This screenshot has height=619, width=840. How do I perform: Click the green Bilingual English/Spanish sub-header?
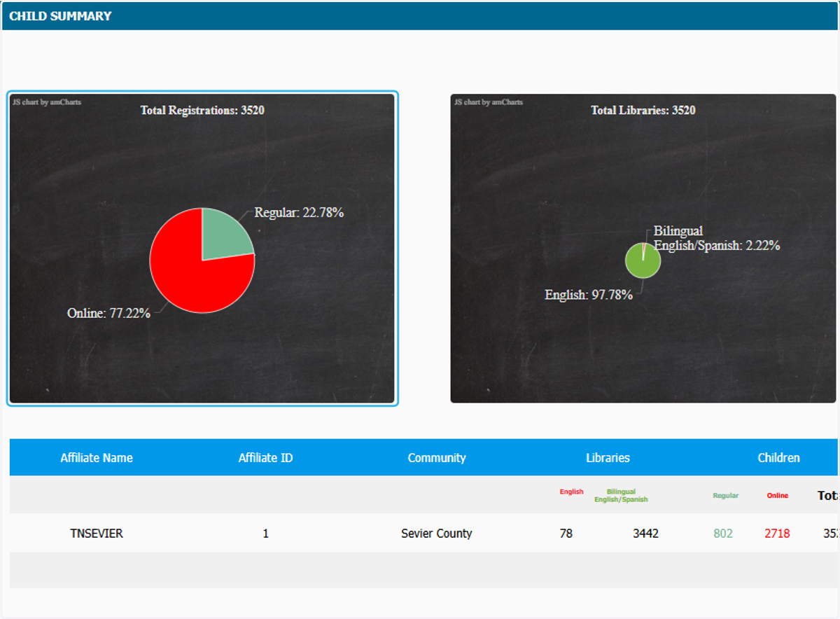621,496
